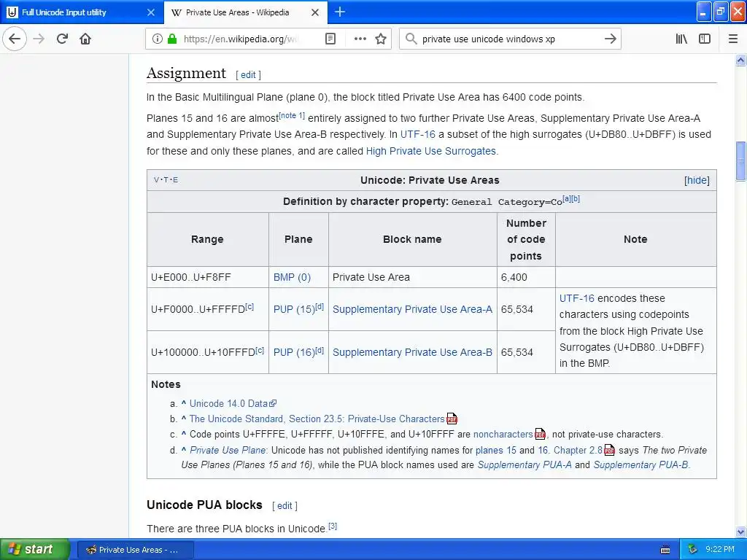The width and height of the screenshot is (747, 560).
Task: Go back to the previous page
Action: tap(15, 39)
